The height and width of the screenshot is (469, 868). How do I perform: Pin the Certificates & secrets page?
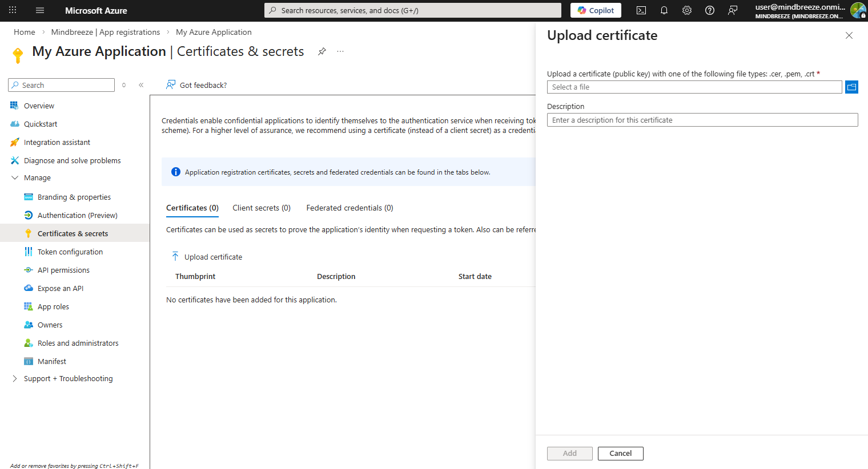coord(322,51)
